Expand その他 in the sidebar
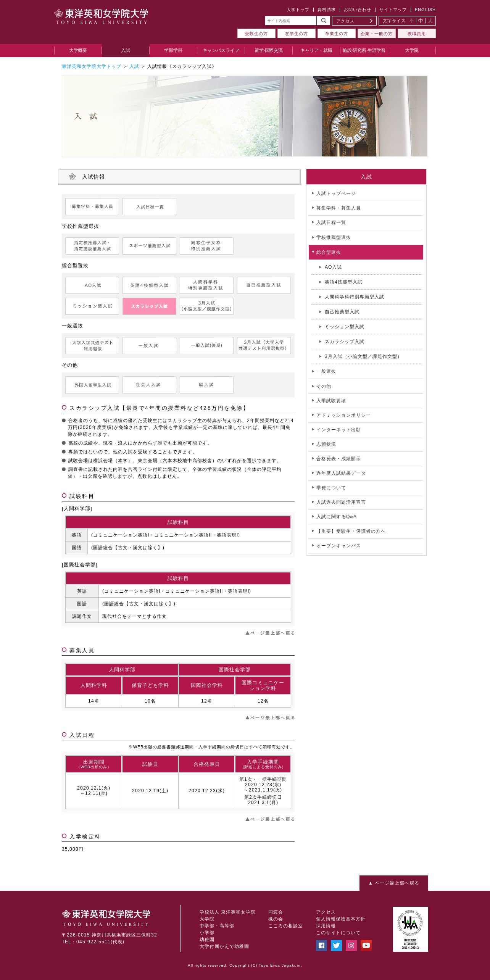The height and width of the screenshot is (980, 490). [366, 386]
